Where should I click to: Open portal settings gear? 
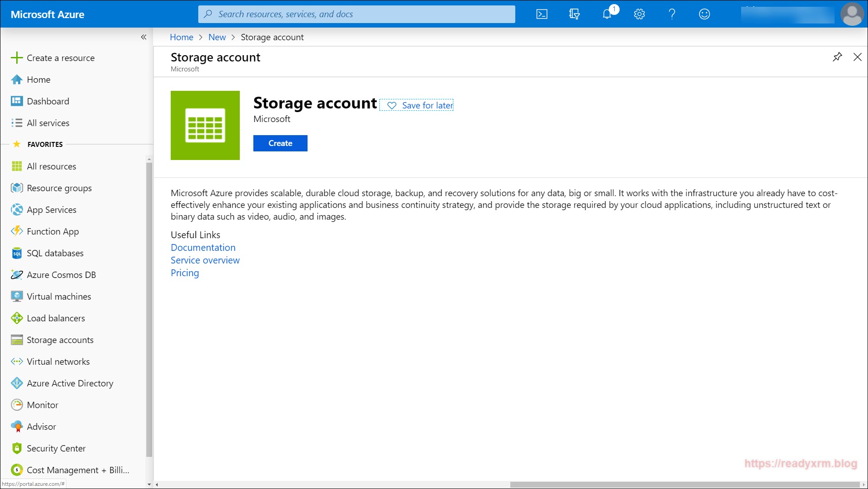(x=639, y=14)
